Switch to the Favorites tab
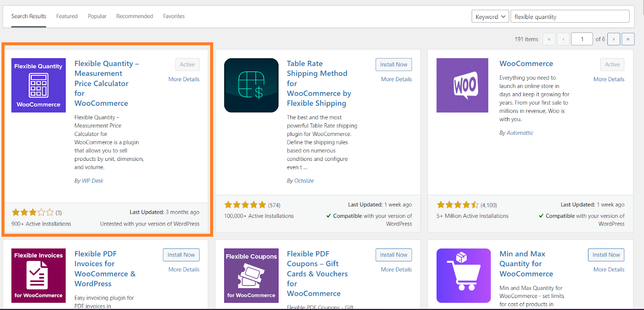The height and width of the screenshot is (310, 644). coord(174,16)
